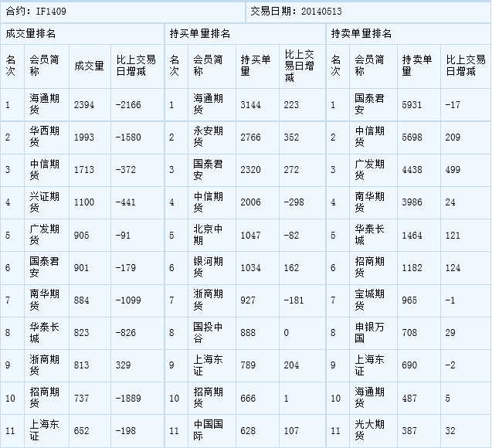Select 申银万国 in the short position ranking

(x=368, y=331)
